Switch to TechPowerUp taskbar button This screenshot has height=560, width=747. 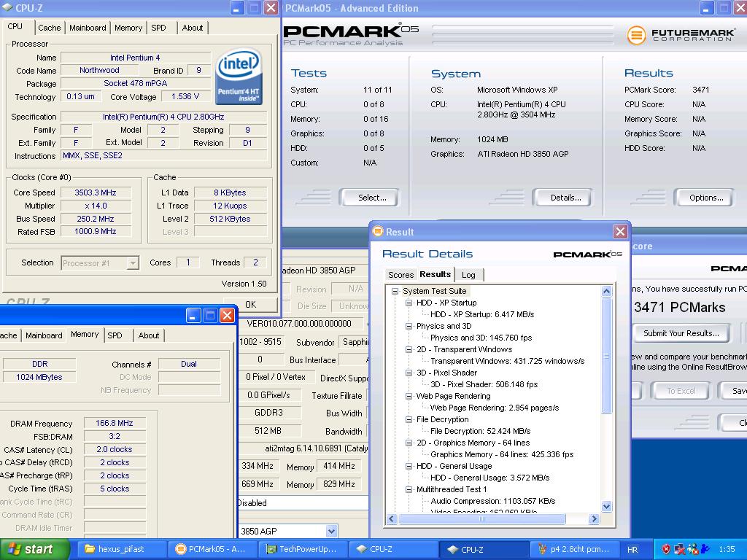[x=303, y=550]
